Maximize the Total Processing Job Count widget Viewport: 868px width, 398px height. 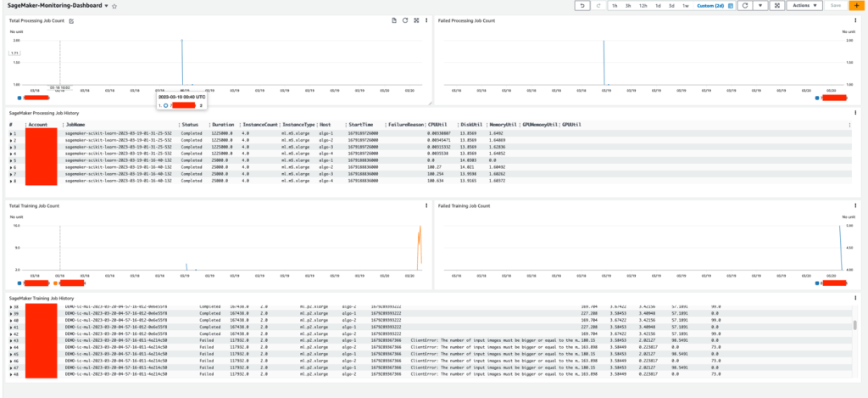pos(415,20)
